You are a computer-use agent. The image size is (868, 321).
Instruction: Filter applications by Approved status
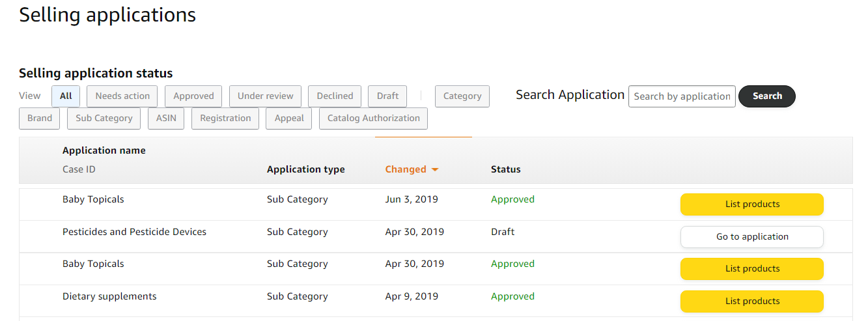pos(193,96)
